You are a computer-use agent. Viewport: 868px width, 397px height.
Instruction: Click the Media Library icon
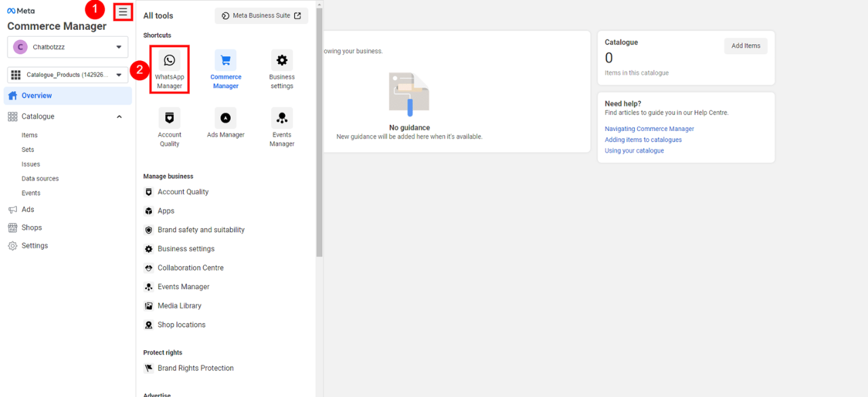(149, 306)
